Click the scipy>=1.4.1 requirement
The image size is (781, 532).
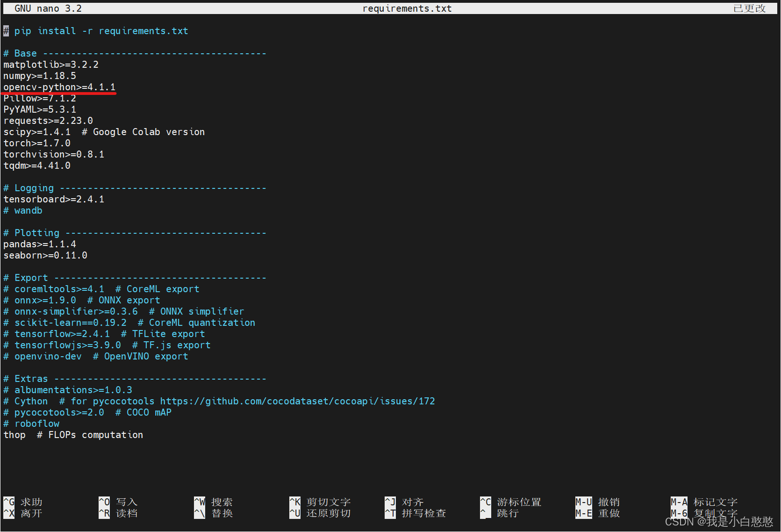pos(37,132)
